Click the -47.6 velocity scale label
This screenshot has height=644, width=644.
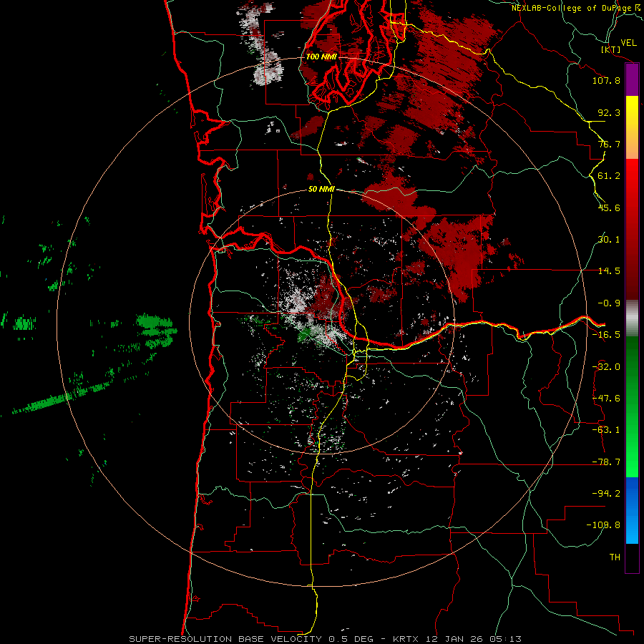(606, 399)
